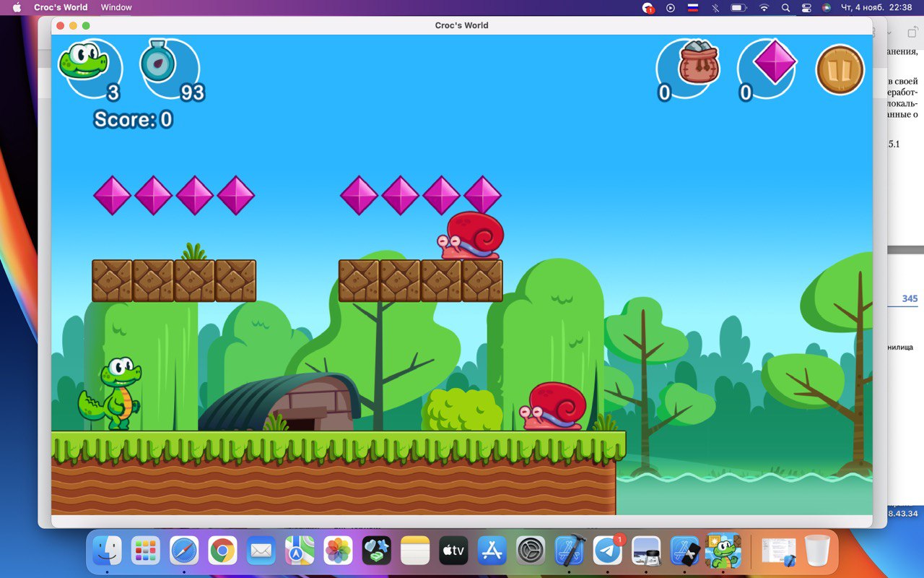Click Croc's World icon in the Dock
924x578 pixels.
[x=723, y=551]
